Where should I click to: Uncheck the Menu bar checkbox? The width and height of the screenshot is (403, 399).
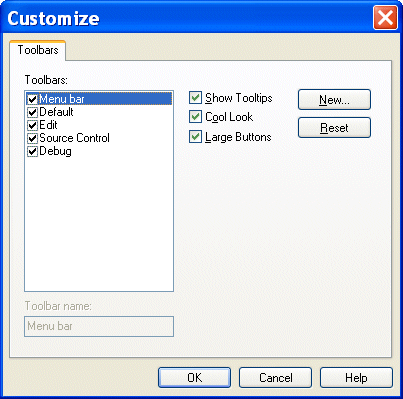32,99
